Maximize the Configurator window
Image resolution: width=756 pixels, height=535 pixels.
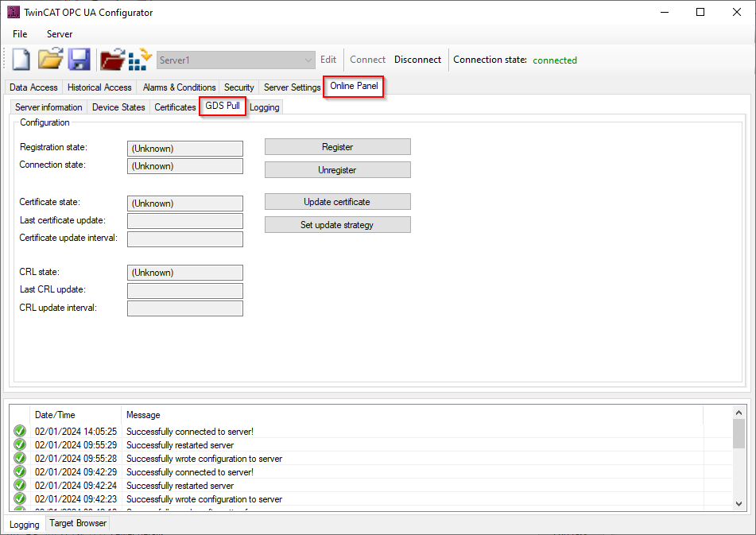(x=700, y=13)
